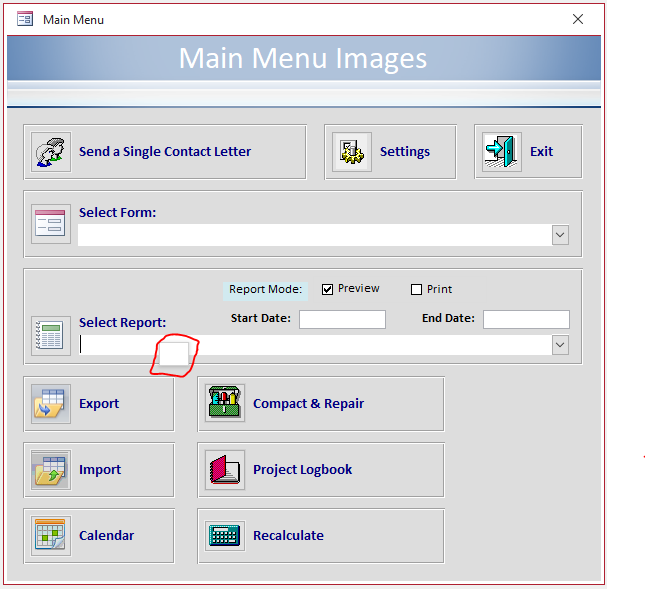Close the Main Menu window

[578, 19]
